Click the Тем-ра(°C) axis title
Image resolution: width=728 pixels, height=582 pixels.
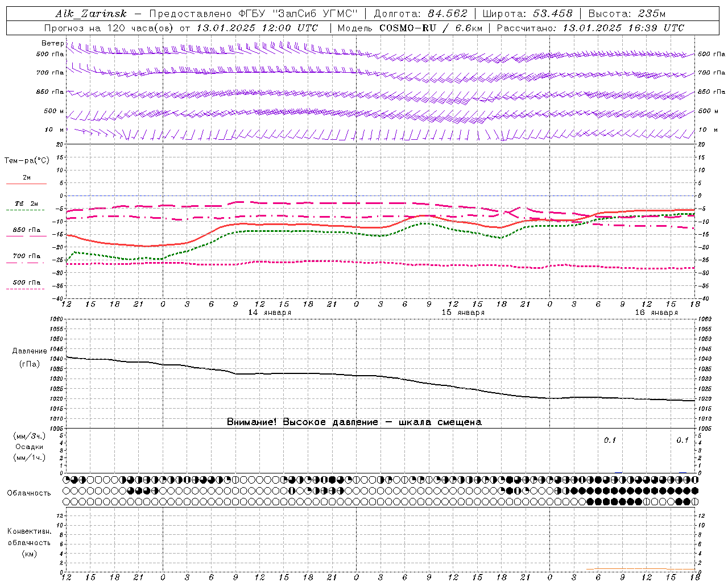point(27,160)
